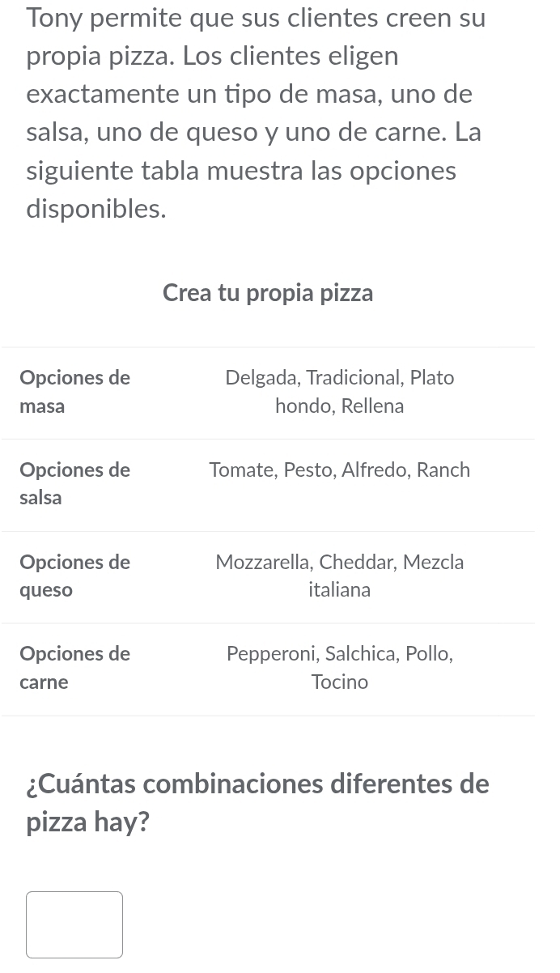
Task: Click the Tocino meat option
Action: tap(339, 681)
